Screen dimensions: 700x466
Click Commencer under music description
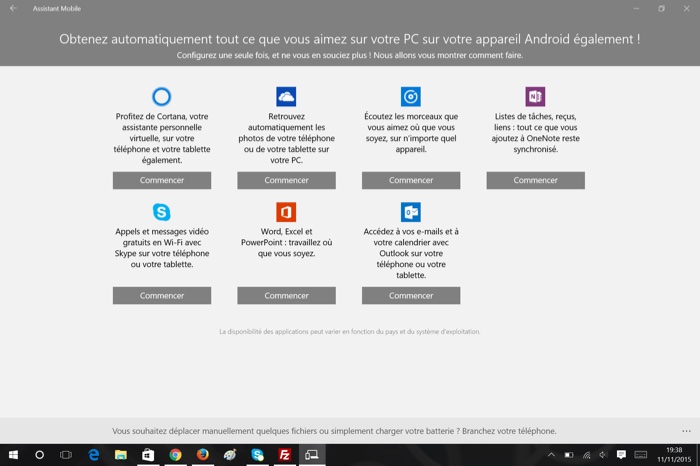tap(411, 180)
